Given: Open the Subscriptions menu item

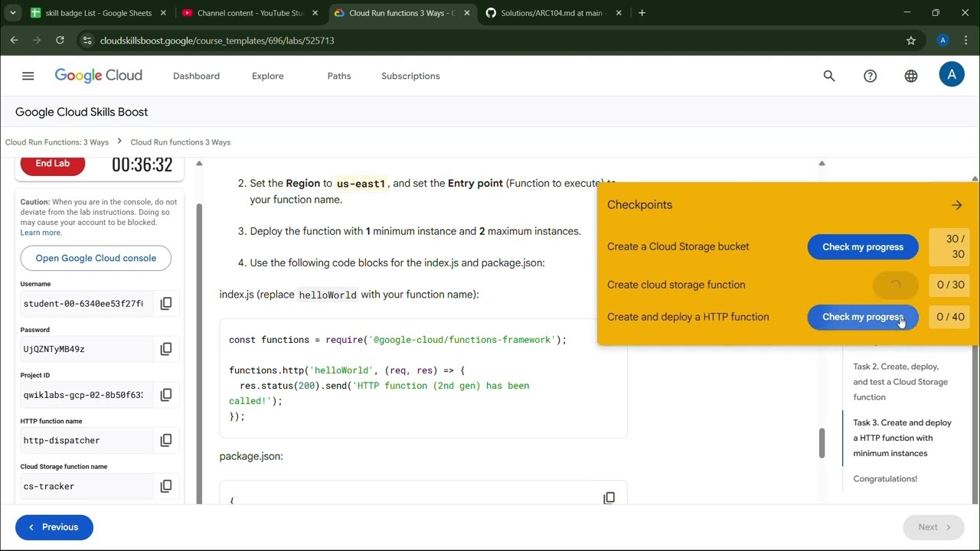Looking at the screenshot, I should click(410, 76).
